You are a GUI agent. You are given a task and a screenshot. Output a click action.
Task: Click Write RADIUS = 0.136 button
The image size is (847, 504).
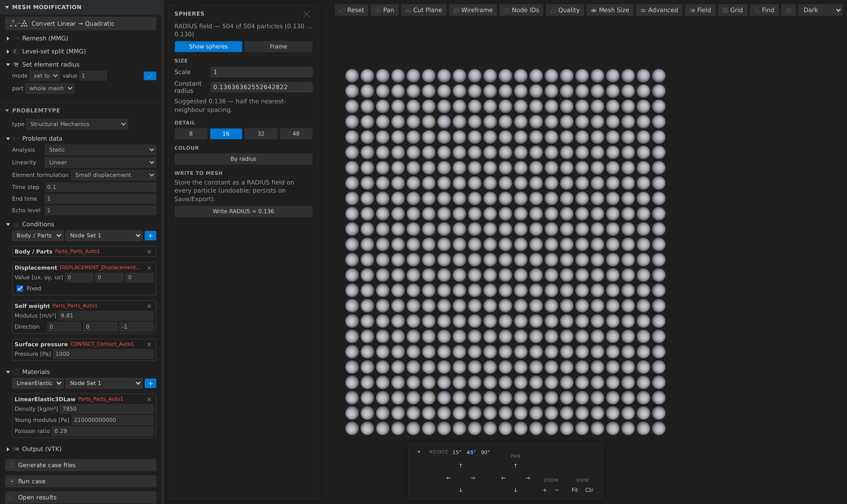(x=243, y=211)
